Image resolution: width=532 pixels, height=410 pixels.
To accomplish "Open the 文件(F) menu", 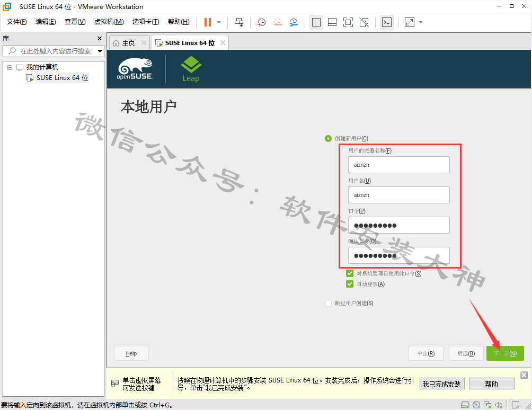I will [x=16, y=22].
